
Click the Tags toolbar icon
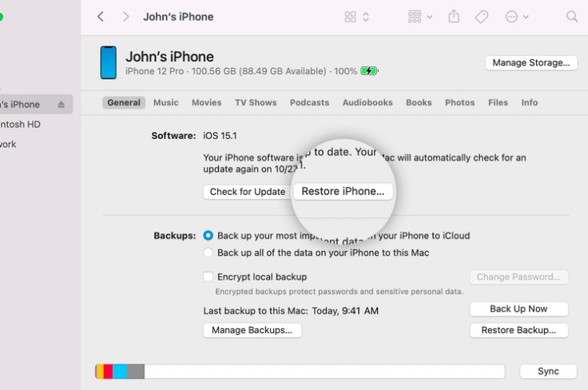pos(482,17)
